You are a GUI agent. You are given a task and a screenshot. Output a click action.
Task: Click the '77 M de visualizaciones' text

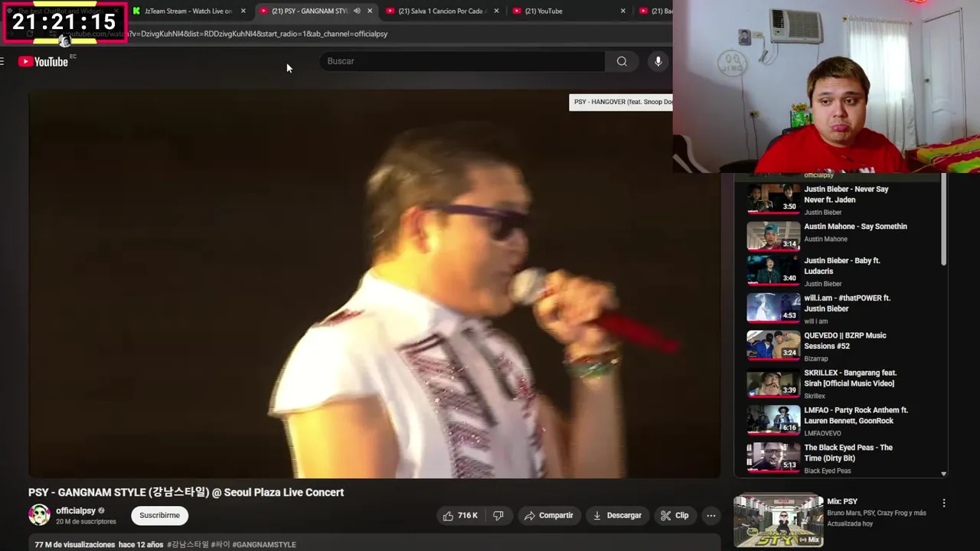coord(74,545)
